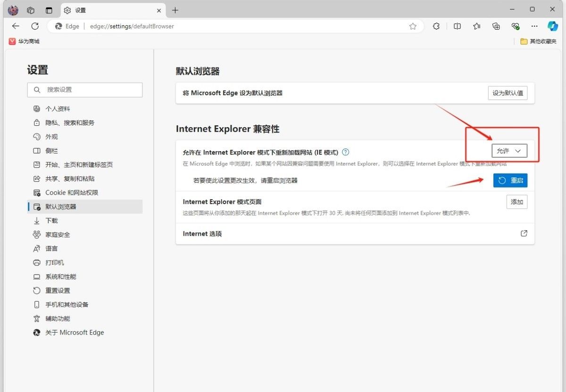Open Internet 选项 external link

tap(524, 233)
